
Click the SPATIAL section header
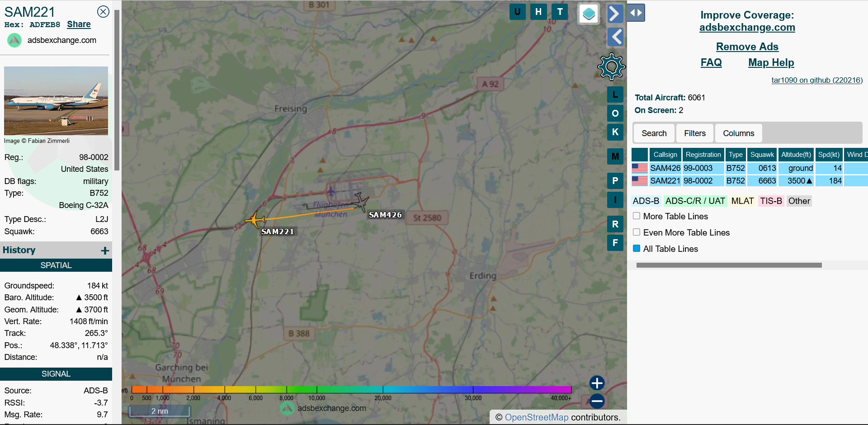pos(56,265)
